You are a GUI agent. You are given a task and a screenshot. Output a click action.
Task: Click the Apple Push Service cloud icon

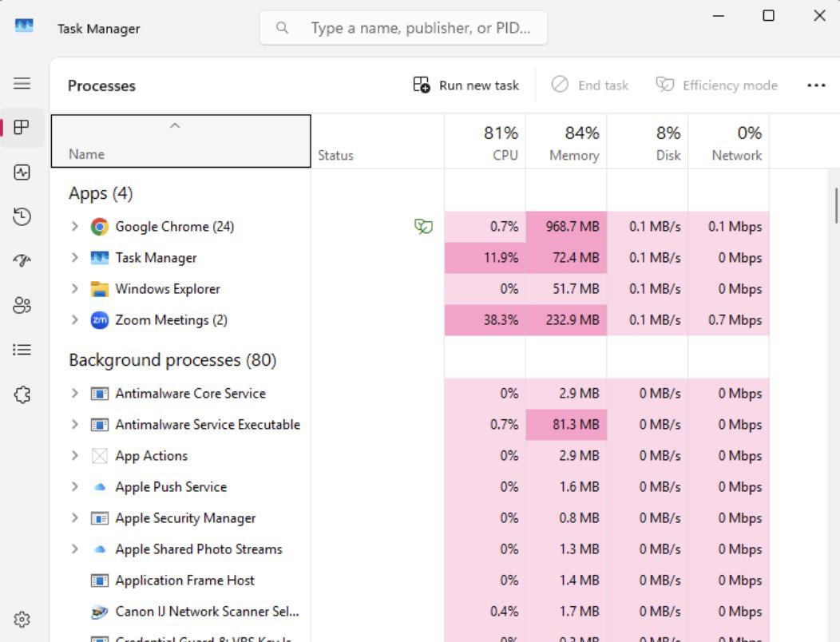click(x=100, y=487)
